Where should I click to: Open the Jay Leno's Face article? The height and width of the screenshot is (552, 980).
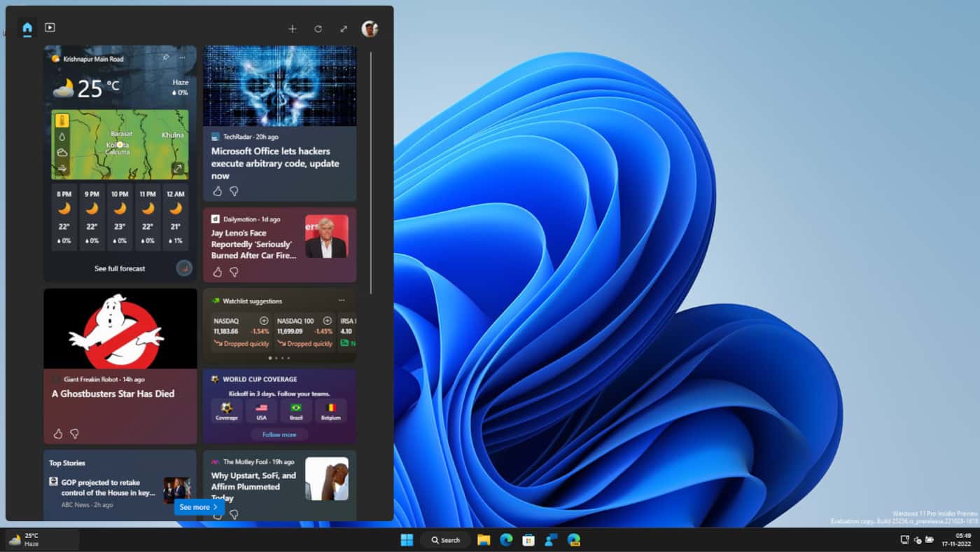coord(253,244)
